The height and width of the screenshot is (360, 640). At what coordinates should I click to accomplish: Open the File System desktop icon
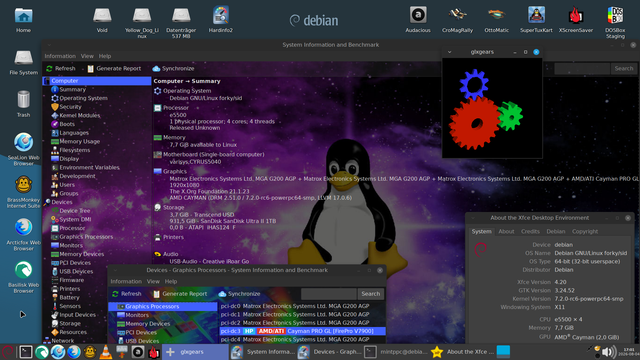click(x=23, y=62)
